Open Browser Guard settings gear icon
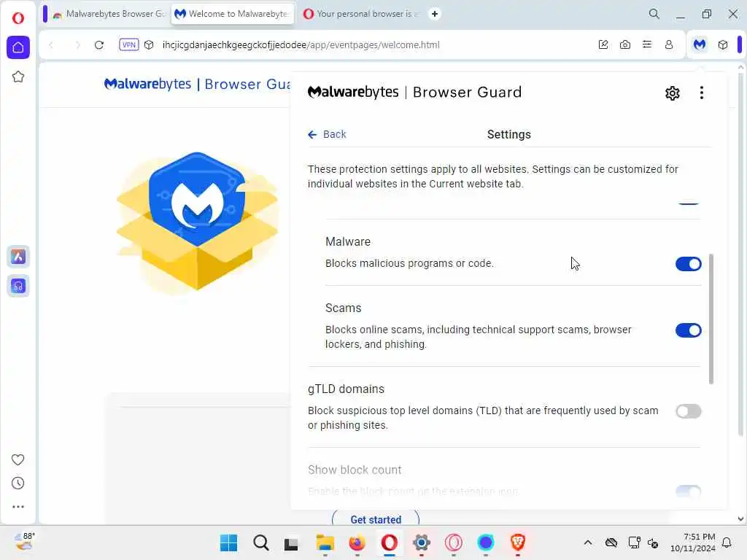The image size is (747, 560). 672,93
